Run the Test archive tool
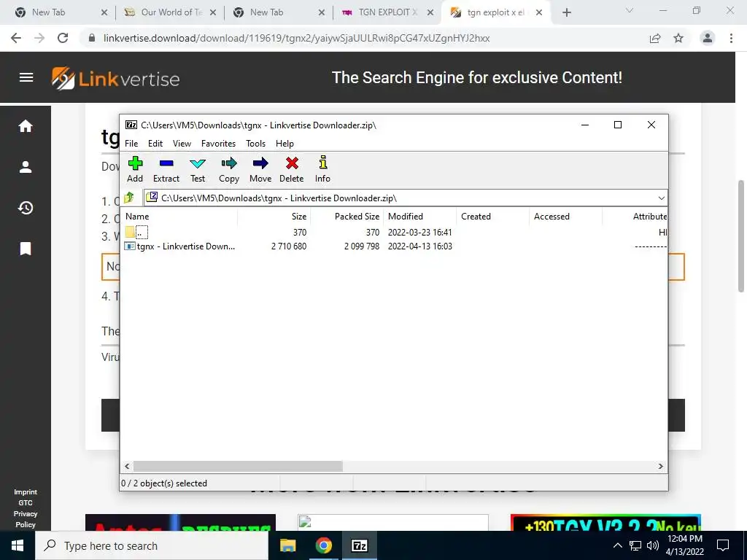 pyautogui.click(x=197, y=169)
